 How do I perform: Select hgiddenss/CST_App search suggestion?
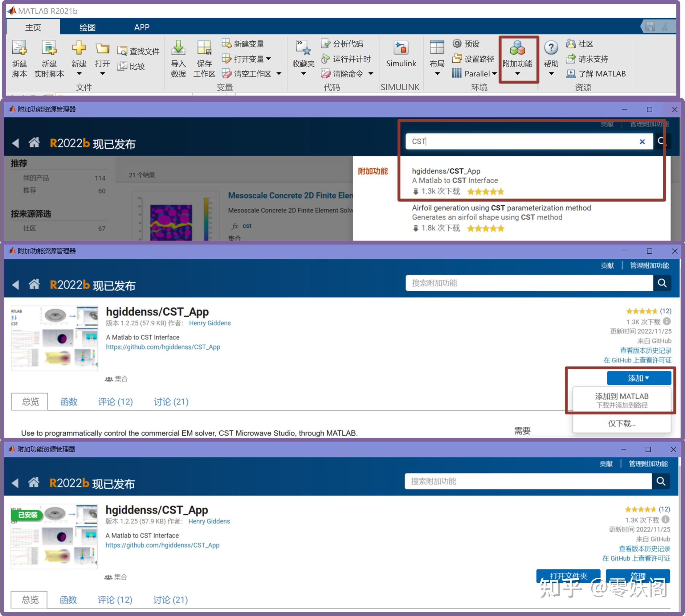(x=446, y=171)
